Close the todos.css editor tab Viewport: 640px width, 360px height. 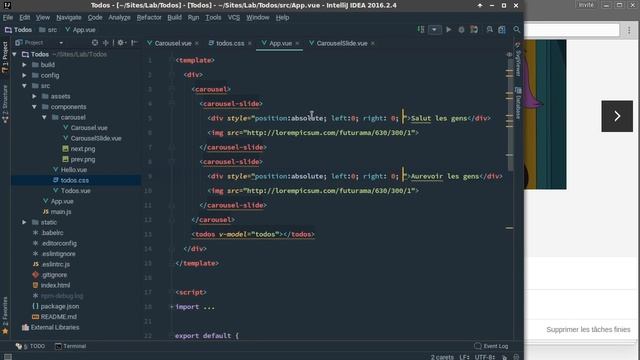(x=249, y=43)
